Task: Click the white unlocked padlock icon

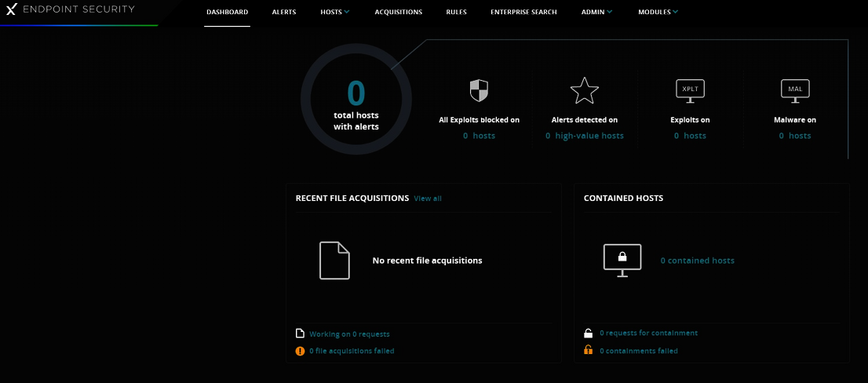Action: (x=589, y=334)
